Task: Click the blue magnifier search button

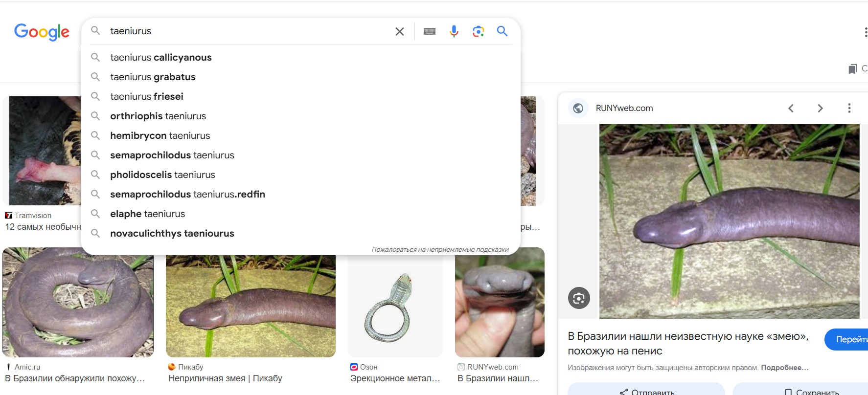Action: coord(502,31)
